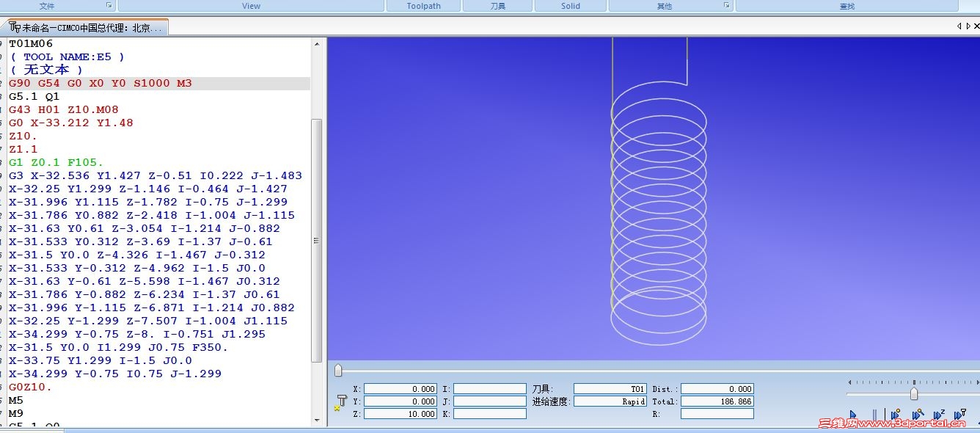Click the R value field
This screenshot has width=980, height=433.
coord(717,414)
